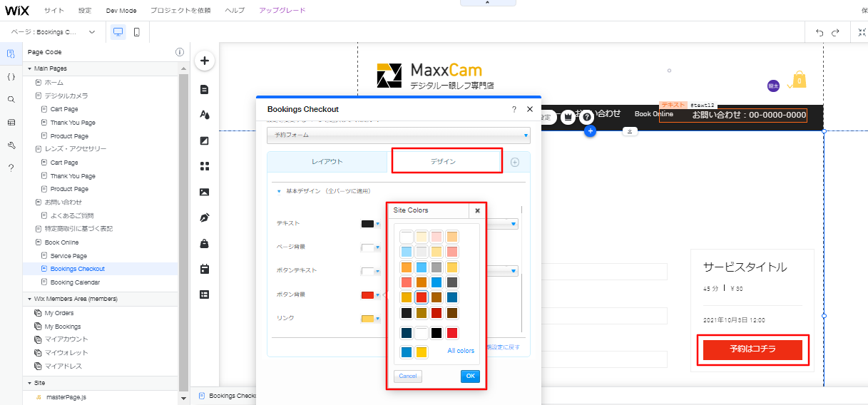Open the ボタン背景 red color swatch
Screen dimensions: 868x405
pyautogui.click(x=368, y=295)
